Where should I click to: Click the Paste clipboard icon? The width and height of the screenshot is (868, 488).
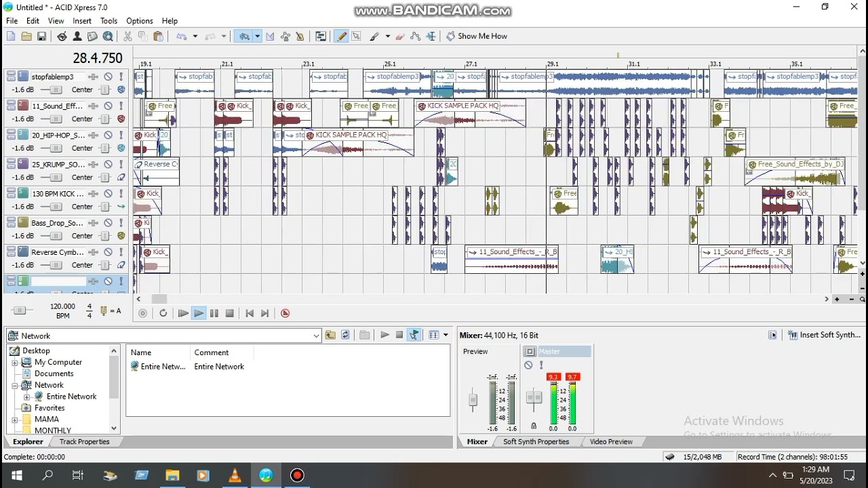(158, 37)
